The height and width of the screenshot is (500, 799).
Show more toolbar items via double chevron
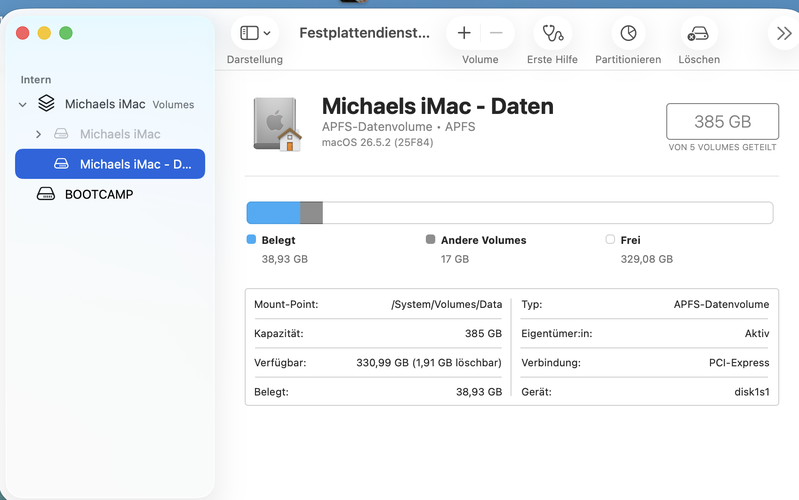(x=784, y=33)
